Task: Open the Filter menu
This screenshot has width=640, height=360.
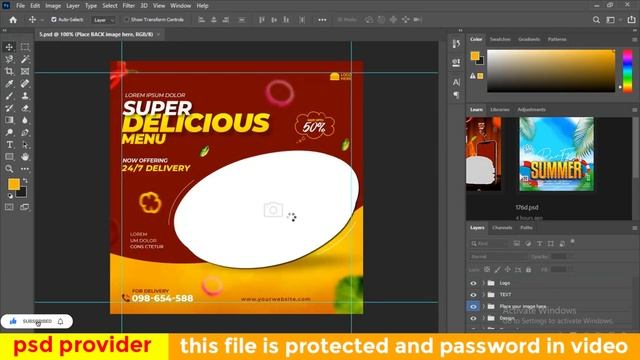Action: 129,6
